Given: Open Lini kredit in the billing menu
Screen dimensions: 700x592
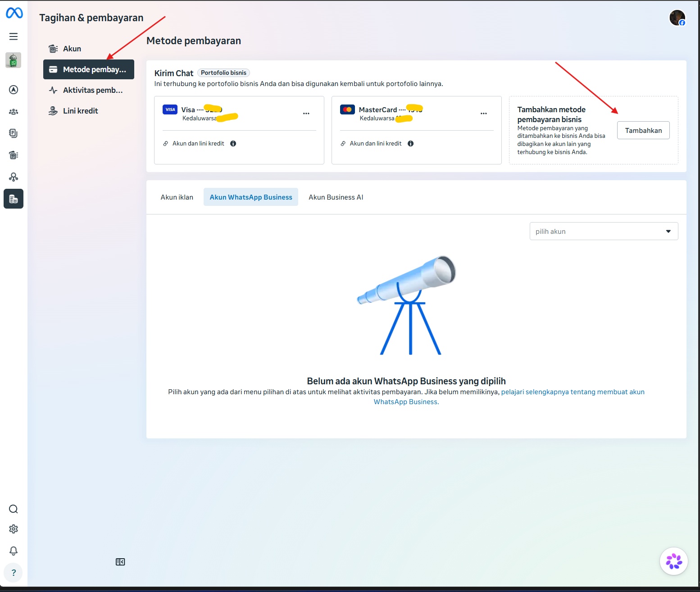Looking at the screenshot, I should pos(89,111).
